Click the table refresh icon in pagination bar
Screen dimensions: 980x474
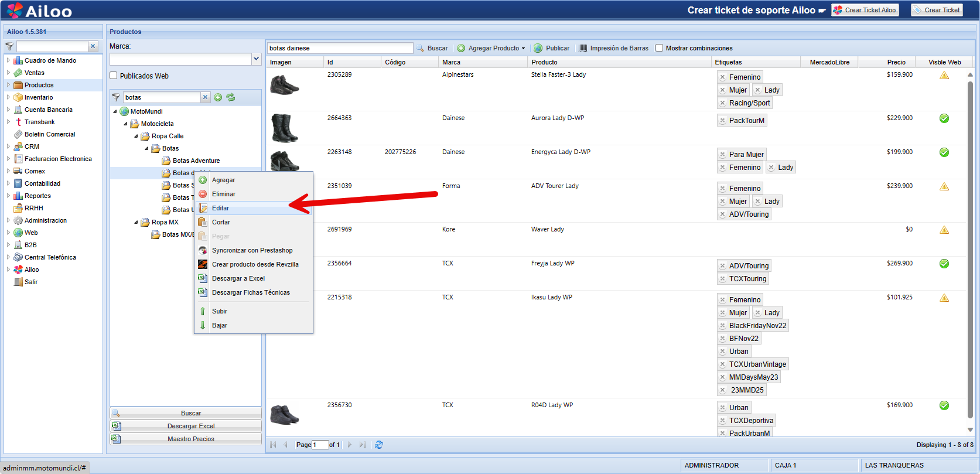[x=379, y=445]
